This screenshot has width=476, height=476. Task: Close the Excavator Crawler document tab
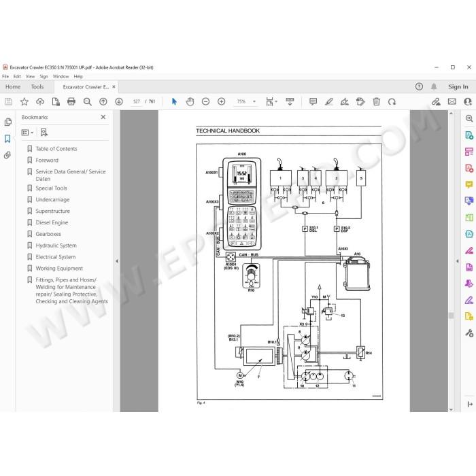point(114,87)
